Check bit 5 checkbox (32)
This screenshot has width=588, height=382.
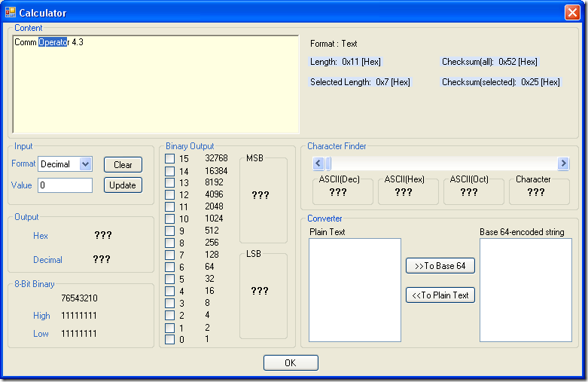click(170, 279)
